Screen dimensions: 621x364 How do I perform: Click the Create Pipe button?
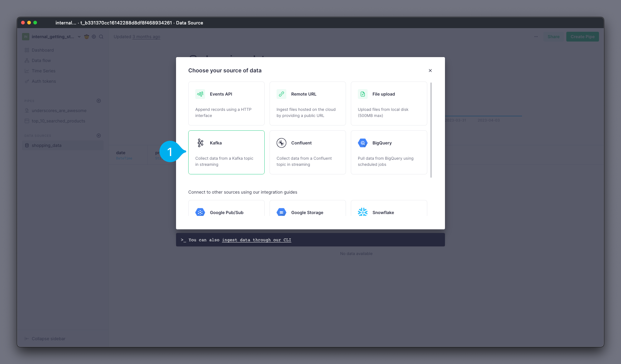(x=582, y=37)
